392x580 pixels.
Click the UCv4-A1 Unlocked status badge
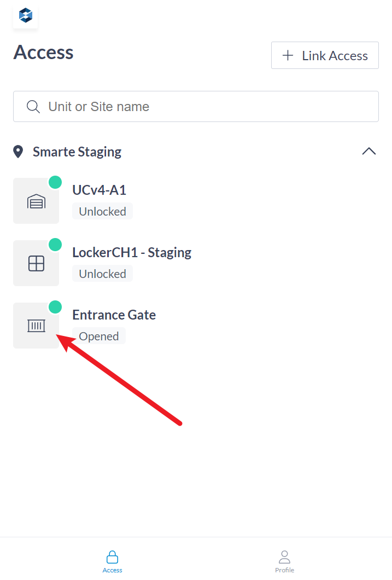click(x=102, y=212)
